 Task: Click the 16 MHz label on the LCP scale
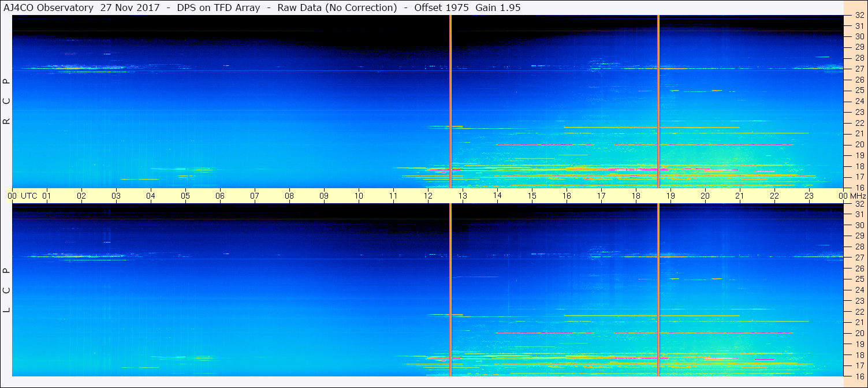(x=859, y=375)
